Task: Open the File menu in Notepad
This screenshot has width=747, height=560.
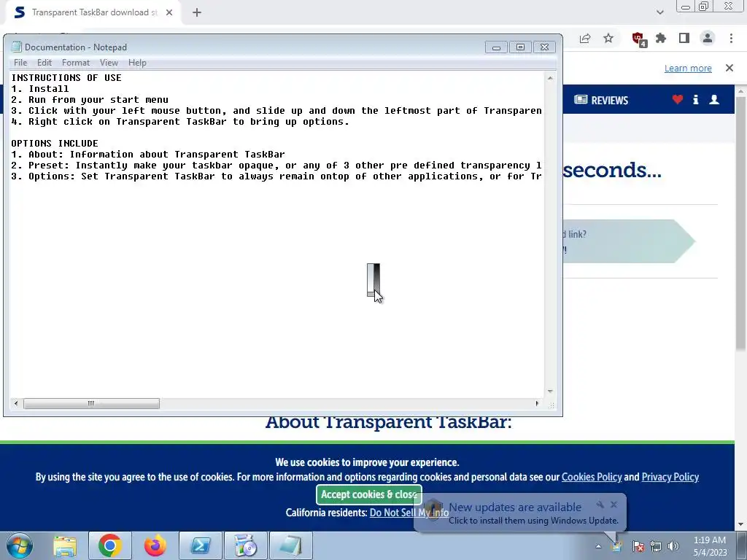Action: point(20,63)
